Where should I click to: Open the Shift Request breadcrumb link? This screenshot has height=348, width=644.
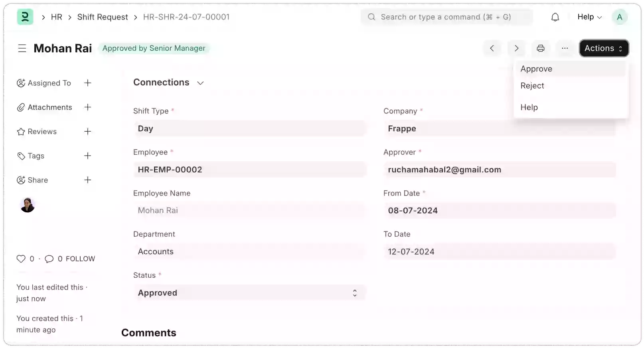pos(103,17)
